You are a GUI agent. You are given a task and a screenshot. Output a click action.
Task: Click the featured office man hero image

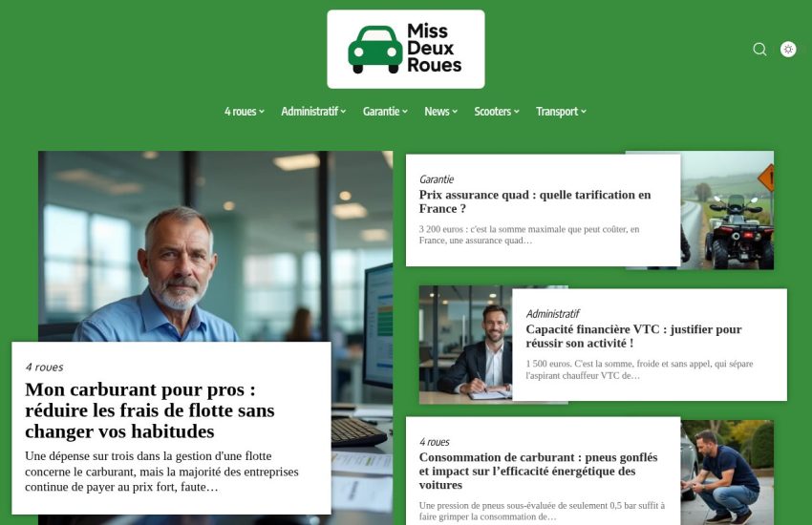[216, 246]
